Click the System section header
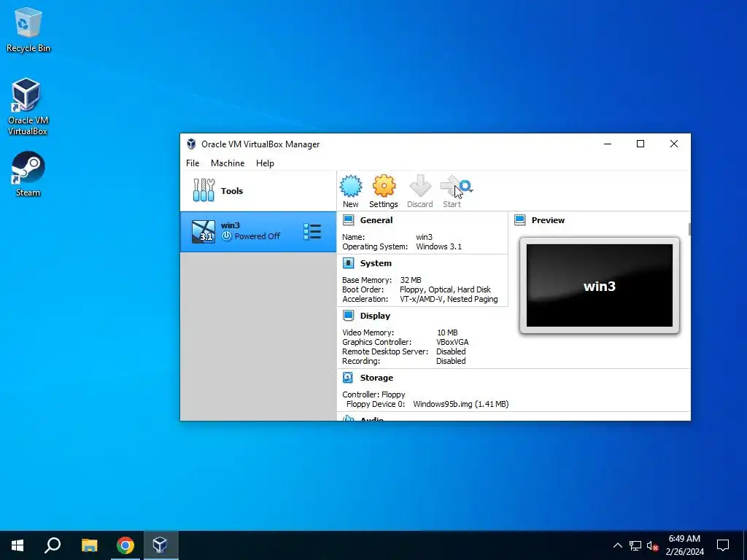 pos(376,263)
